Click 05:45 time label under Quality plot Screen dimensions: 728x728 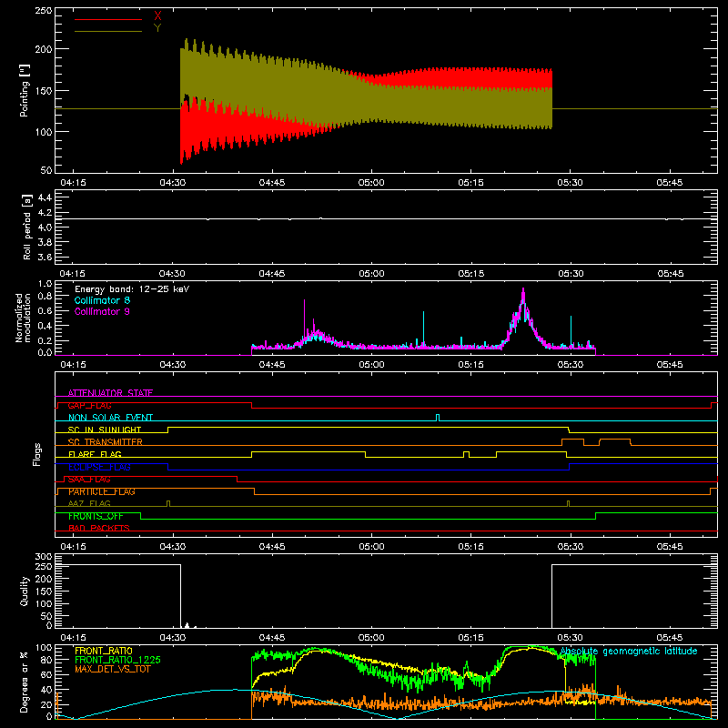point(670,638)
